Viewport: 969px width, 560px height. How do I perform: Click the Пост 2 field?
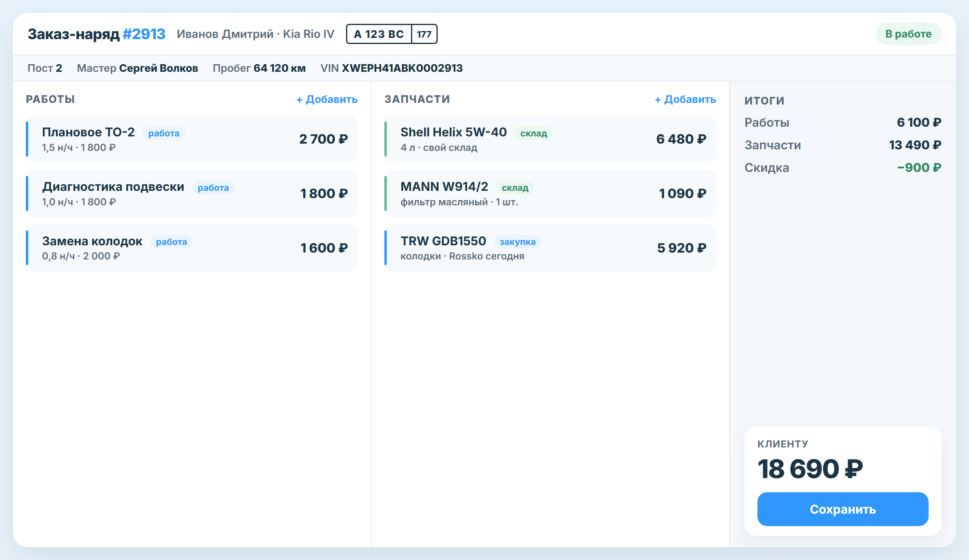[x=45, y=68]
